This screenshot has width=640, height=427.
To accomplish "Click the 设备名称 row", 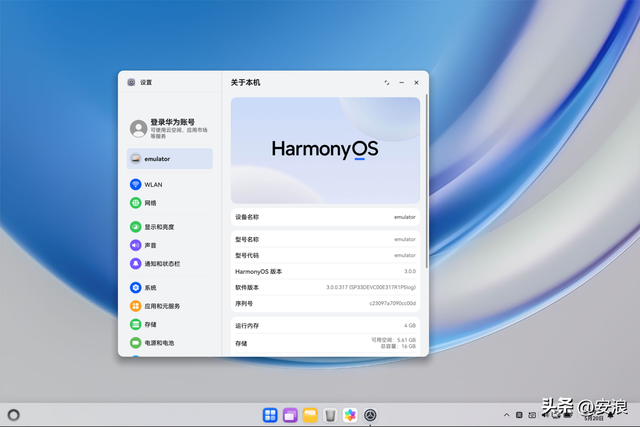I will [325, 217].
